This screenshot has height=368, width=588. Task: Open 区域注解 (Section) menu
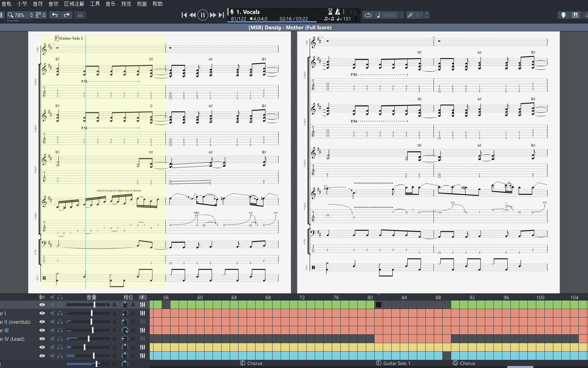click(x=74, y=4)
